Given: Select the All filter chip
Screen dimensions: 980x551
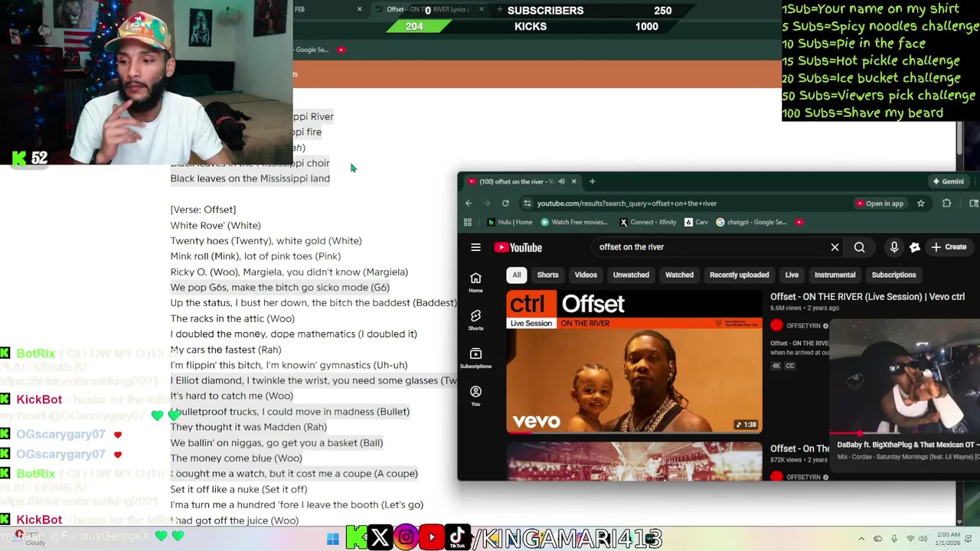Looking at the screenshot, I should point(516,275).
